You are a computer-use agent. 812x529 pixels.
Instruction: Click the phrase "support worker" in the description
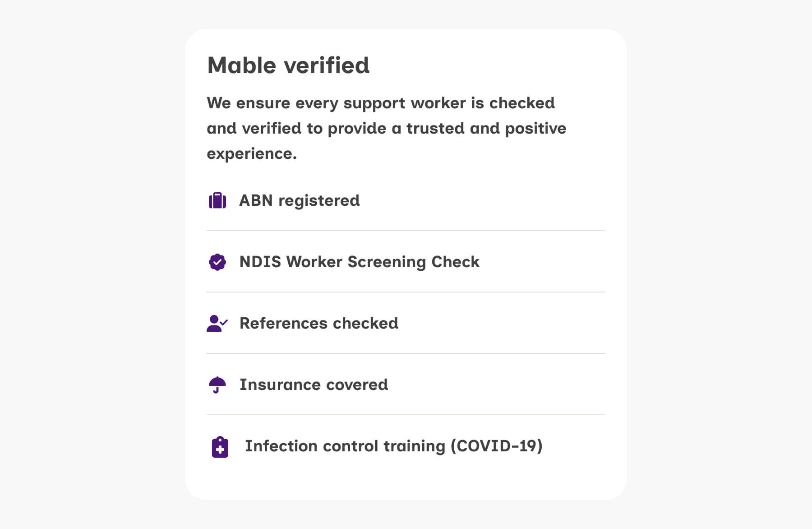404,103
